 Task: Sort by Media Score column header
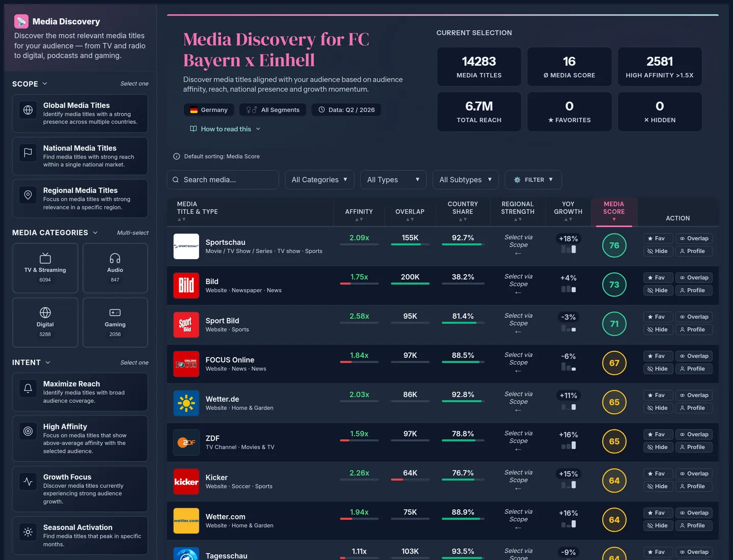614,211
